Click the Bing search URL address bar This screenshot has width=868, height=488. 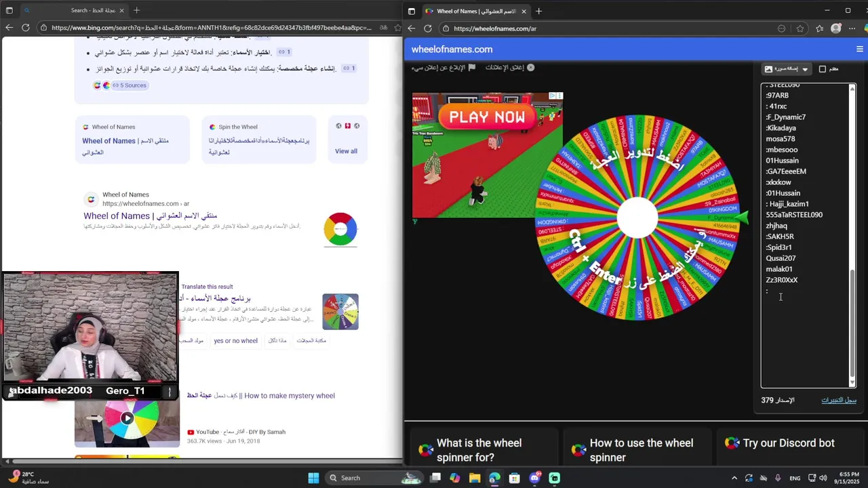(x=212, y=28)
